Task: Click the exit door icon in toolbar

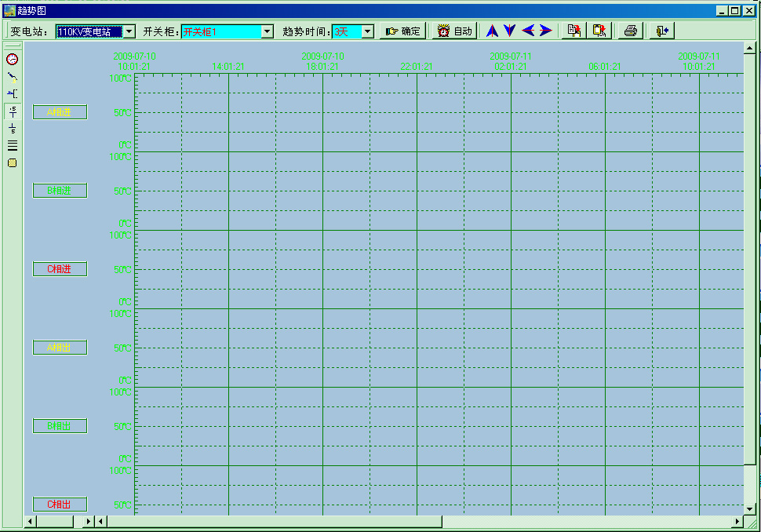Action: (x=661, y=31)
